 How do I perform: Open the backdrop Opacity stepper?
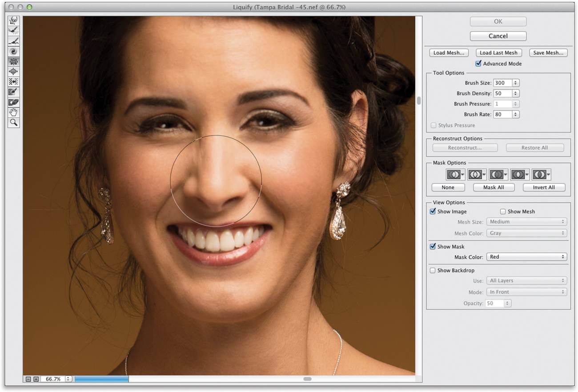pyautogui.click(x=508, y=303)
